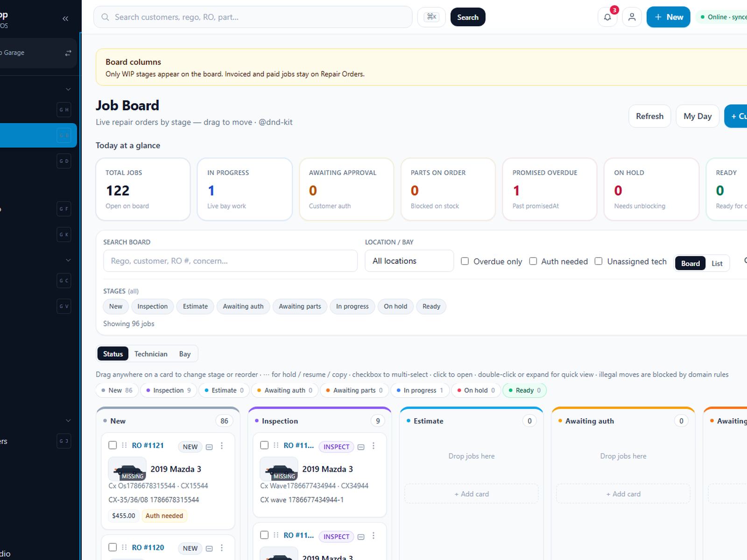747x560 pixels.
Task: Focus the Search Board input field
Action: [x=230, y=261]
